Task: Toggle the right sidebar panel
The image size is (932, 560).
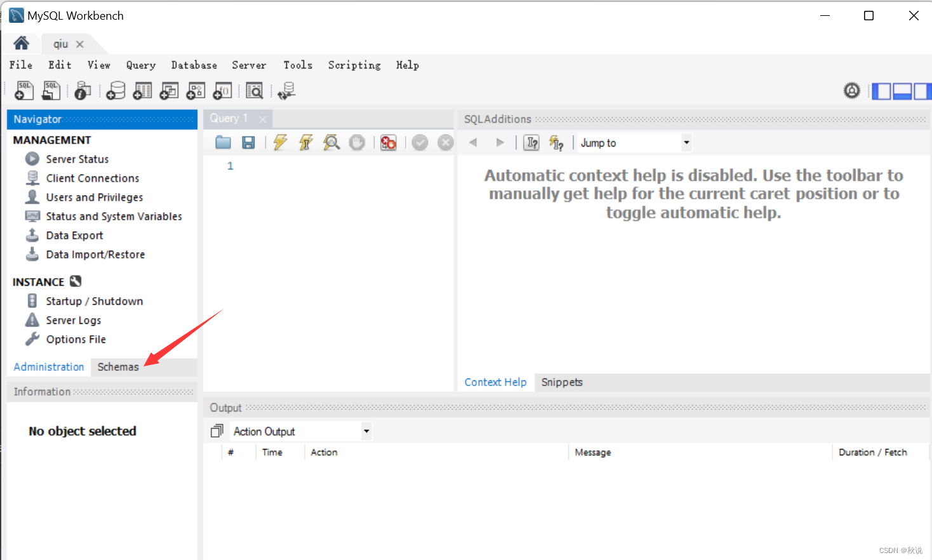Action: (x=922, y=91)
